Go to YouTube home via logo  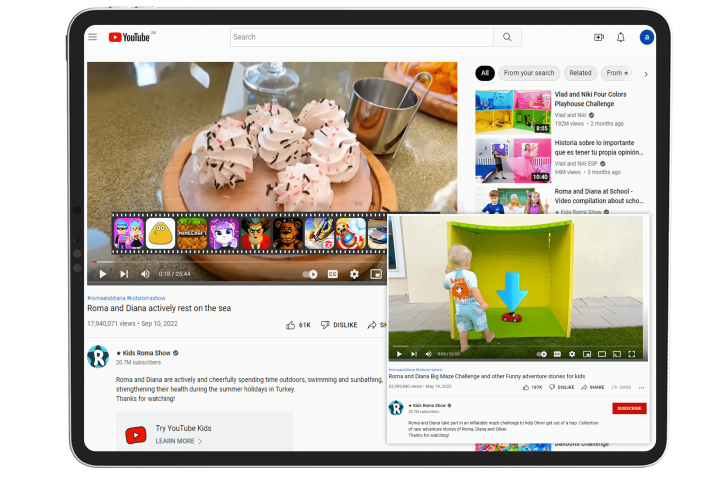click(129, 37)
